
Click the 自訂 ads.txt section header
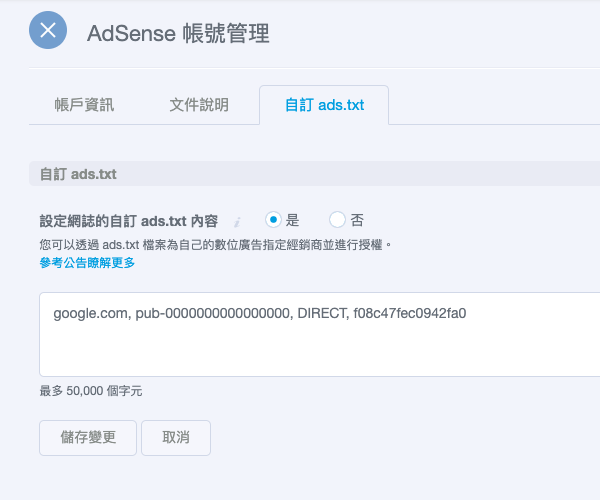(x=315, y=174)
